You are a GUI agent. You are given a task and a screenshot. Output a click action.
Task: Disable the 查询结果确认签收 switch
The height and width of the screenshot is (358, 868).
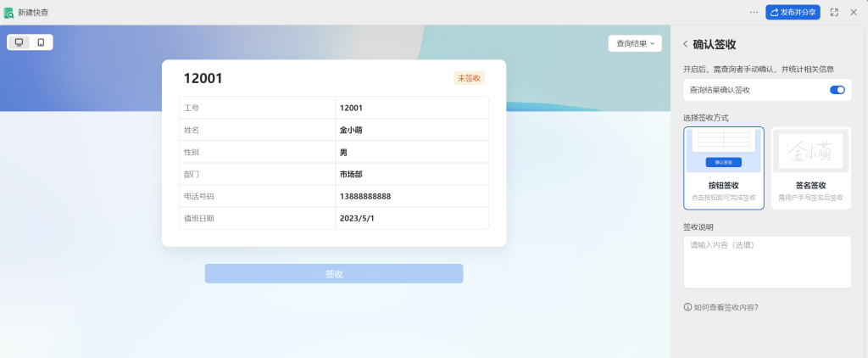coord(837,89)
